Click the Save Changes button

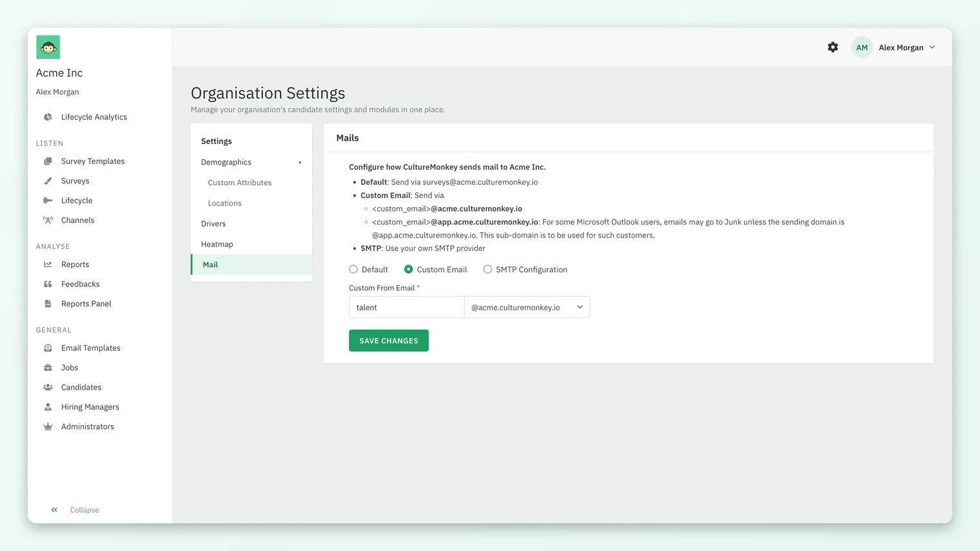coord(389,341)
